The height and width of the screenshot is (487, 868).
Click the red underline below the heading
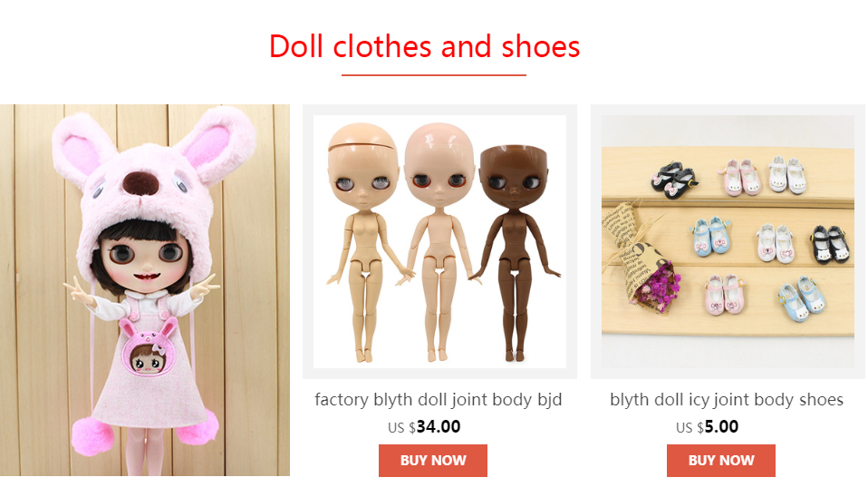click(433, 74)
